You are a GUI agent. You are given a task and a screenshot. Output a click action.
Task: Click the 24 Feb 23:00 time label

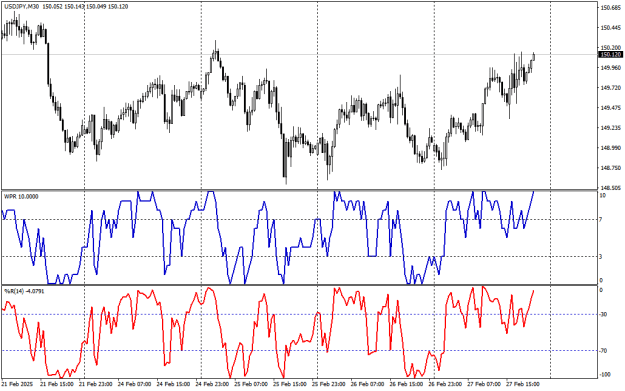click(x=212, y=384)
